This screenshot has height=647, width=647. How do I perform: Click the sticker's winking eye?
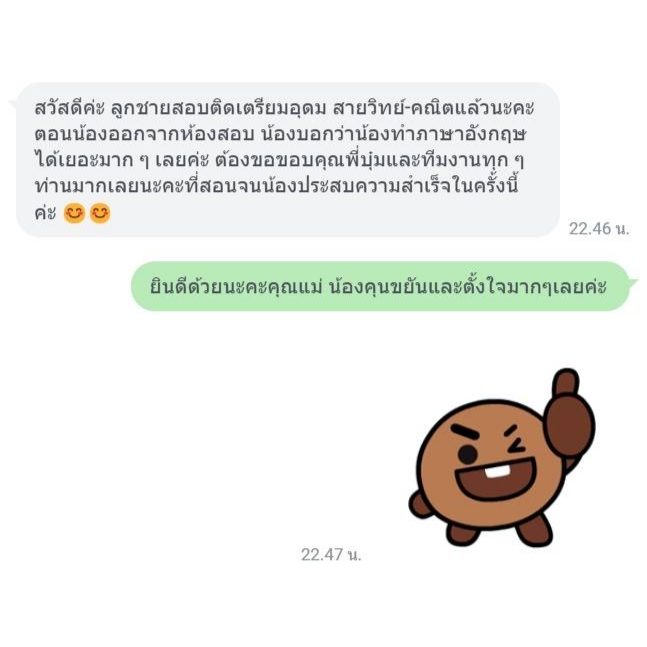pyautogui.click(x=513, y=440)
